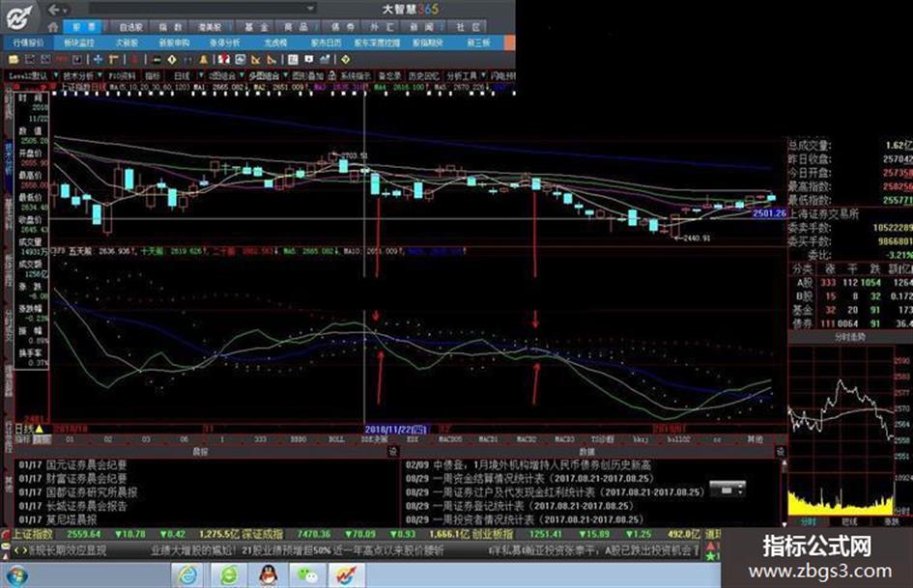Switch to the 自选股 tab
Image resolution: width=913 pixels, height=588 pixels.
(x=130, y=27)
